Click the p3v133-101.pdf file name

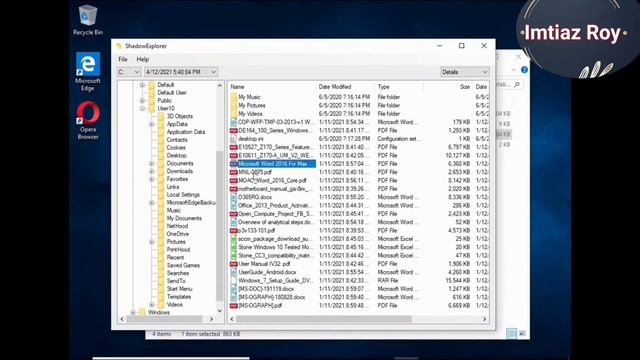pyautogui.click(x=257, y=231)
